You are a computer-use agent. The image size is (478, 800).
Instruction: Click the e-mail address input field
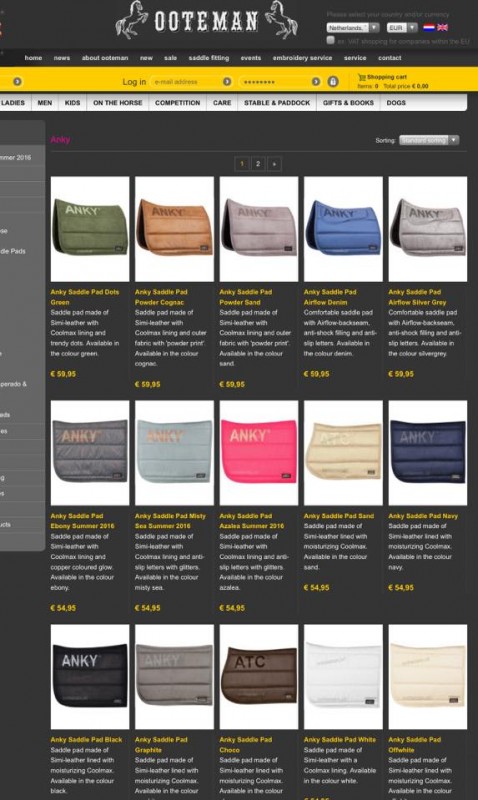[187, 82]
